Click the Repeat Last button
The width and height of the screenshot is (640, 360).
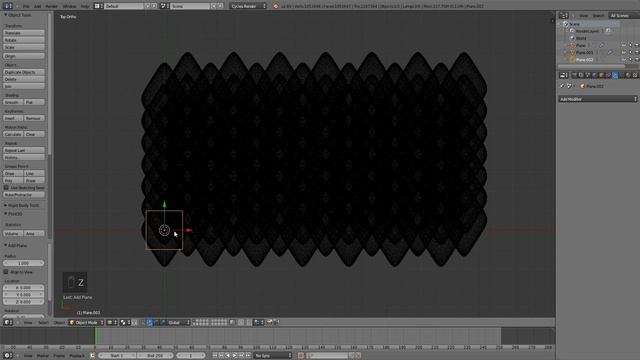pyautogui.click(x=24, y=150)
